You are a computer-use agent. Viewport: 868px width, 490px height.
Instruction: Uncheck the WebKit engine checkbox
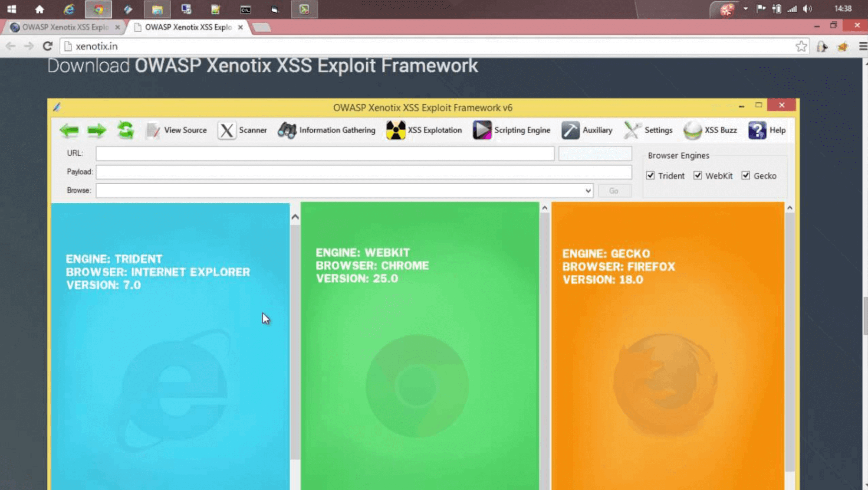(697, 176)
